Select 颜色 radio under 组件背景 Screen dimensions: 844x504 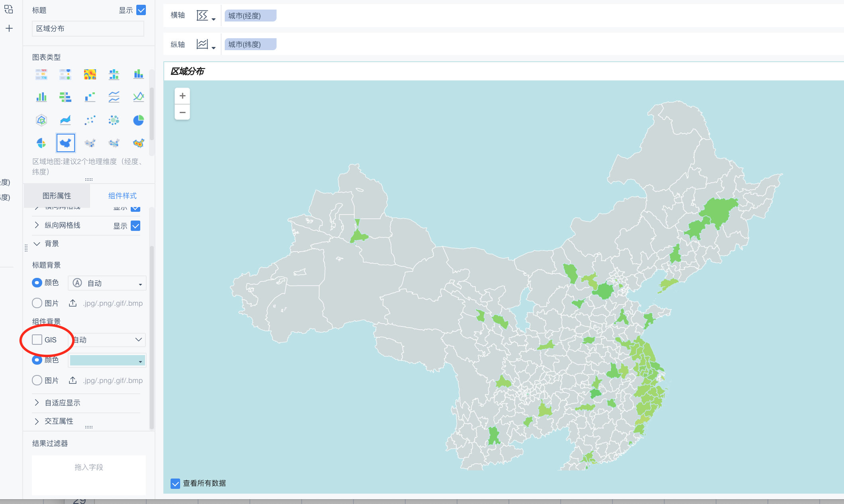coord(37,360)
